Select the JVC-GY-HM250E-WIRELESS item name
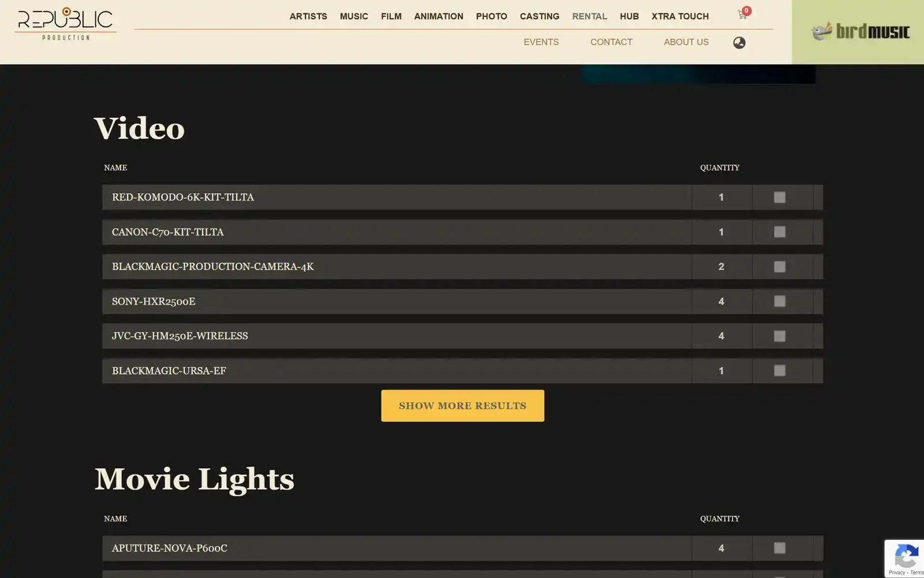 [x=180, y=336]
